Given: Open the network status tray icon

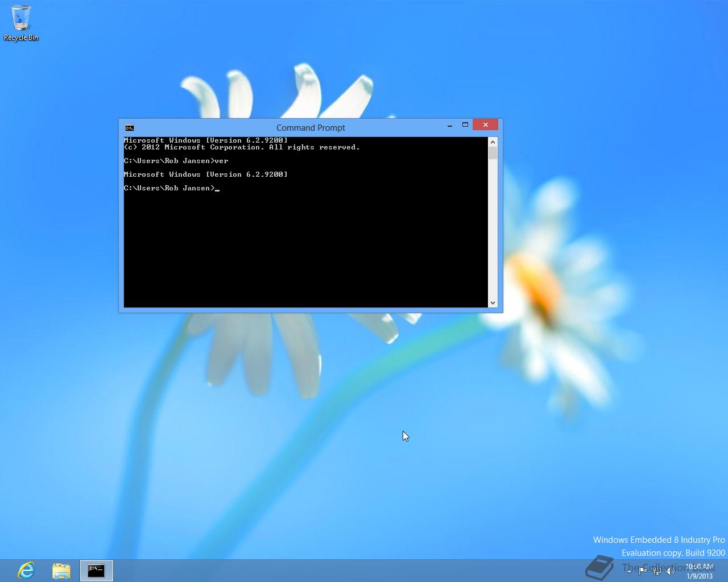Looking at the screenshot, I should pyautogui.click(x=657, y=571).
